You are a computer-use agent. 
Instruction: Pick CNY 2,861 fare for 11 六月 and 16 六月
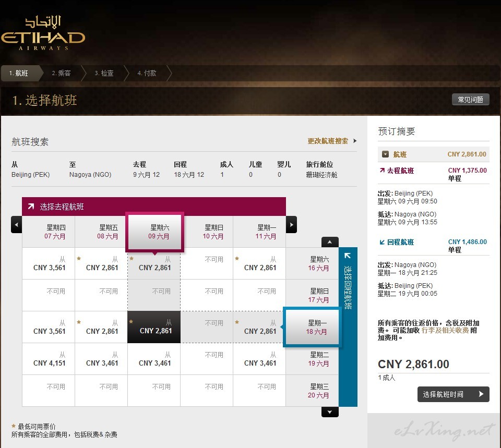click(259, 263)
